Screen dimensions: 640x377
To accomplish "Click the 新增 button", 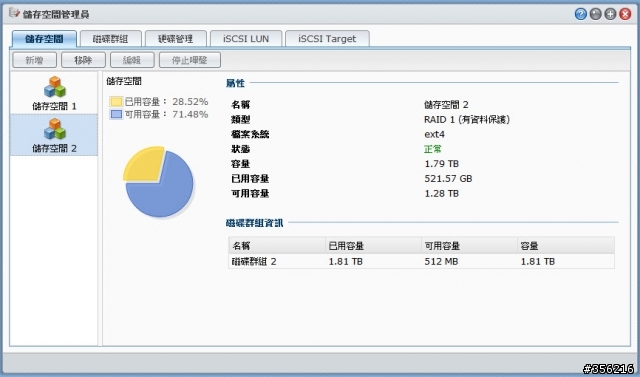I will point(34,60).
